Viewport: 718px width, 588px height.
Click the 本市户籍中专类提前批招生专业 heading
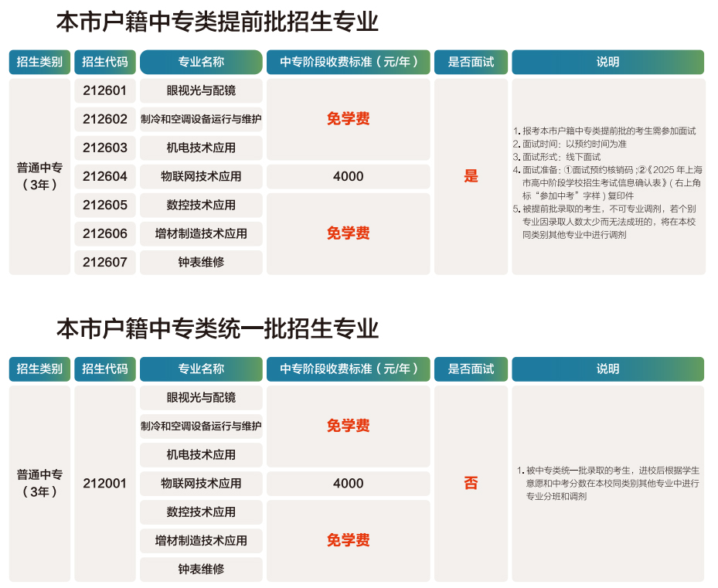click(217, 22)
